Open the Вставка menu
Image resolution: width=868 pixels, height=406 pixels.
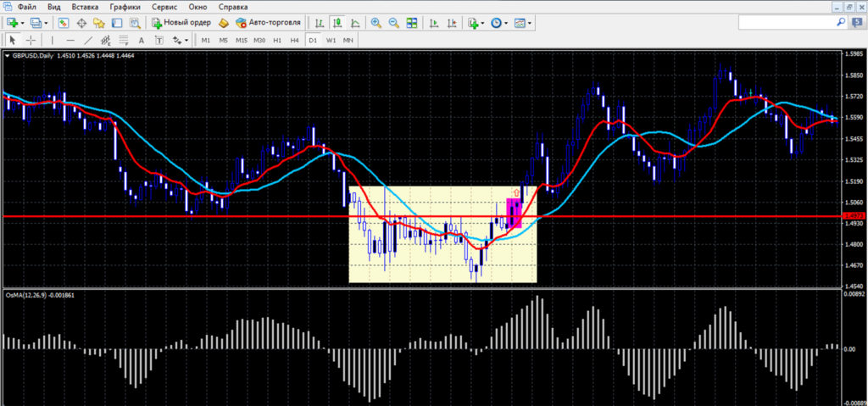(86, 7)
